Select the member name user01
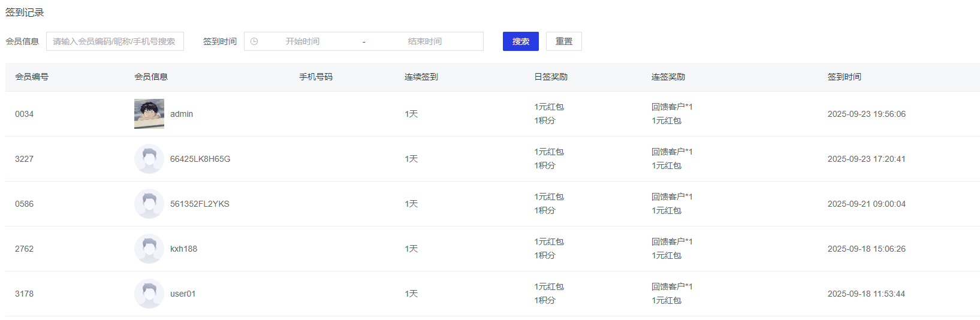The image size is (980, 320). [x=183, y=294]
